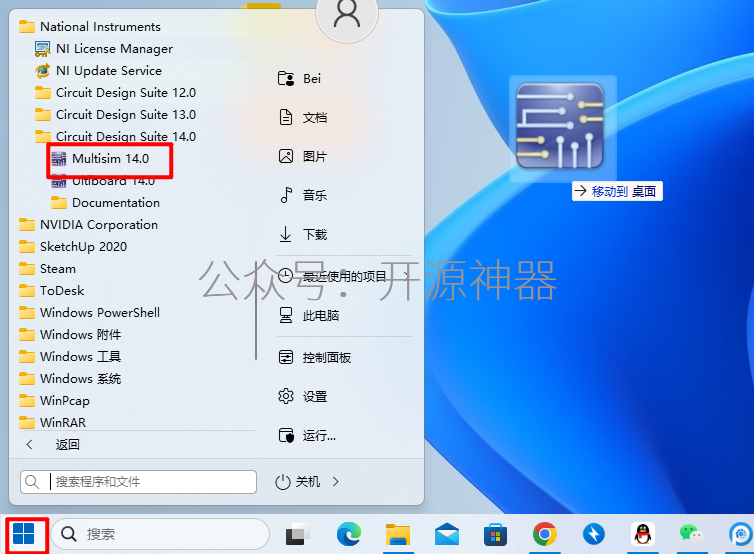This screenshot has width=754, height=554.
Task: Expand Circuit Design Suite 12.0 folder
Action: point(115,92)
